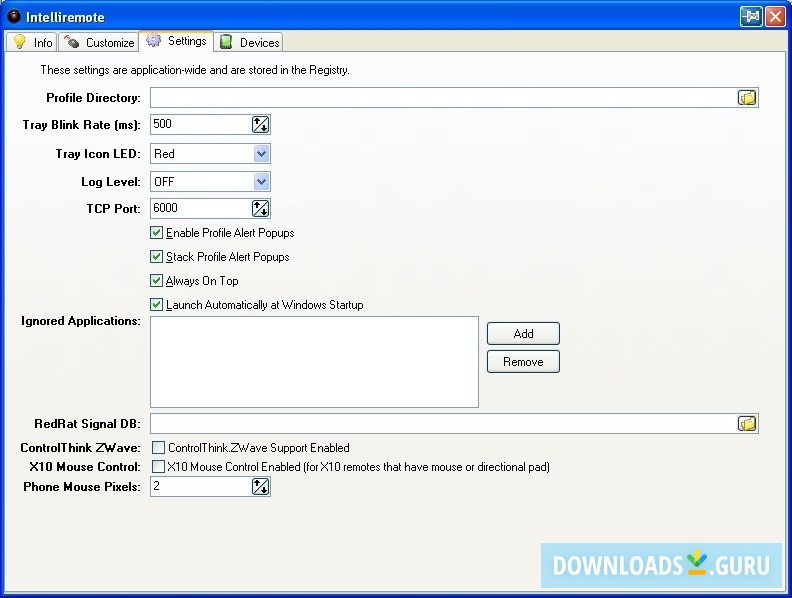The width and height of the screenshot is (792, 598).
Task: Browse for RedRat Signal DB file
Action: point(747,423)
